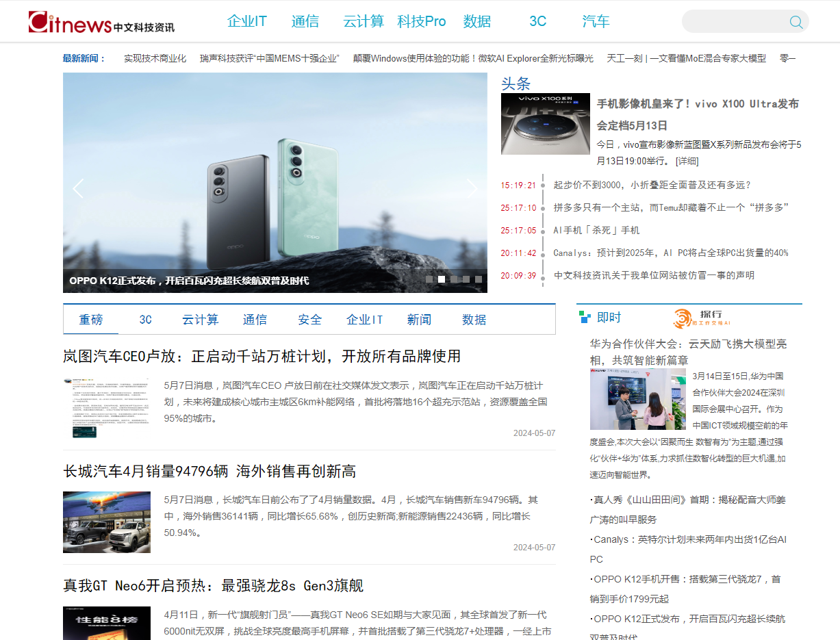Click OPPO K12 carousel caption

189,281
